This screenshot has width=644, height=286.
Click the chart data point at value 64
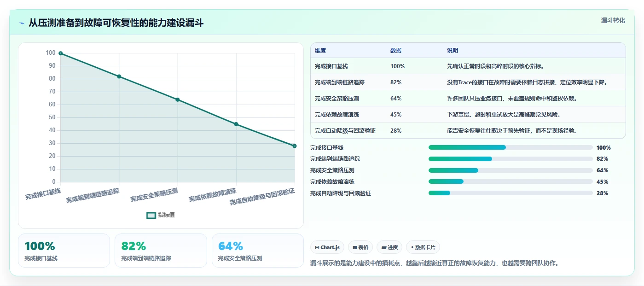tap(178, 99)
